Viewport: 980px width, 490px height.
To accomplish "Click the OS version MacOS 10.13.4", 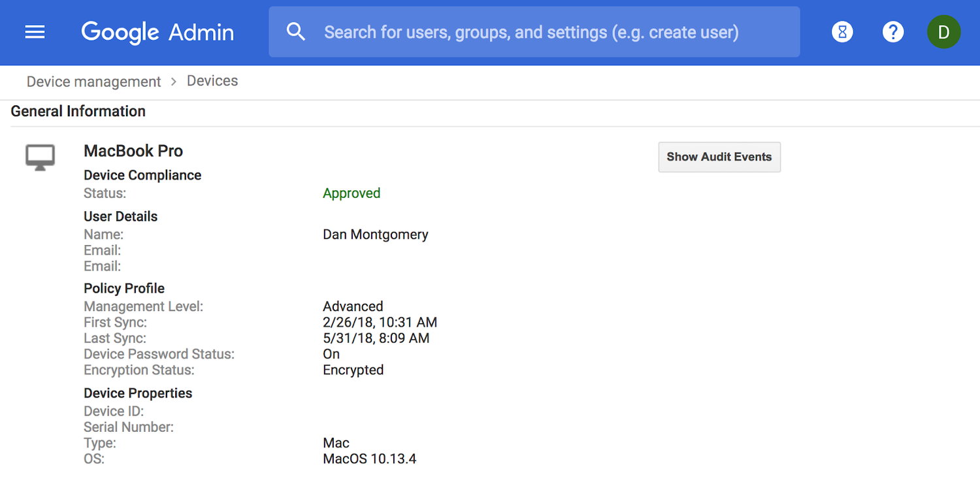I will (369, 458).
